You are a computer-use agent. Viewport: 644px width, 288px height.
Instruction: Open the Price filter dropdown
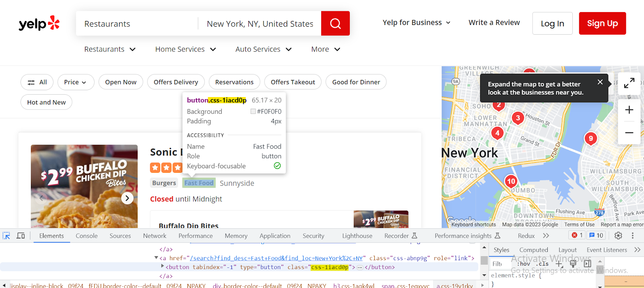point(76,82)
